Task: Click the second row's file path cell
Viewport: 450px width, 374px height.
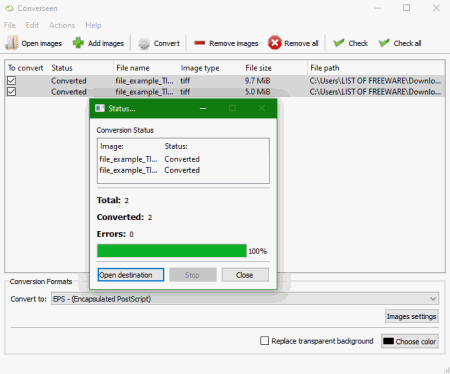Action: point(375,92)
